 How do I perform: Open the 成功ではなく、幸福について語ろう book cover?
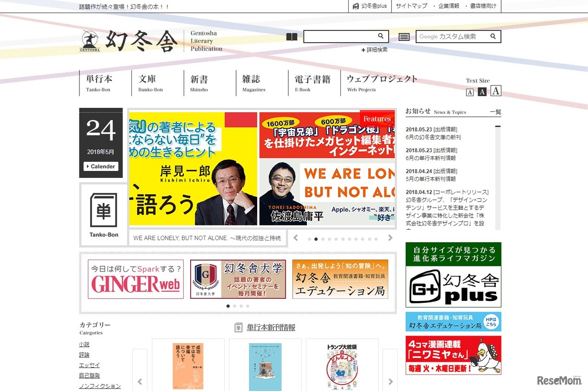(x=188, y=366)
